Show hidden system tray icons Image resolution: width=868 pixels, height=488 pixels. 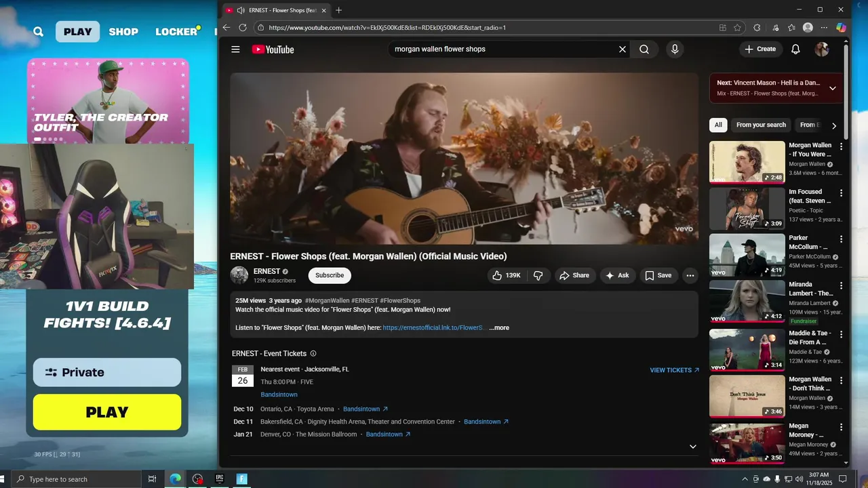click(745, 479)
